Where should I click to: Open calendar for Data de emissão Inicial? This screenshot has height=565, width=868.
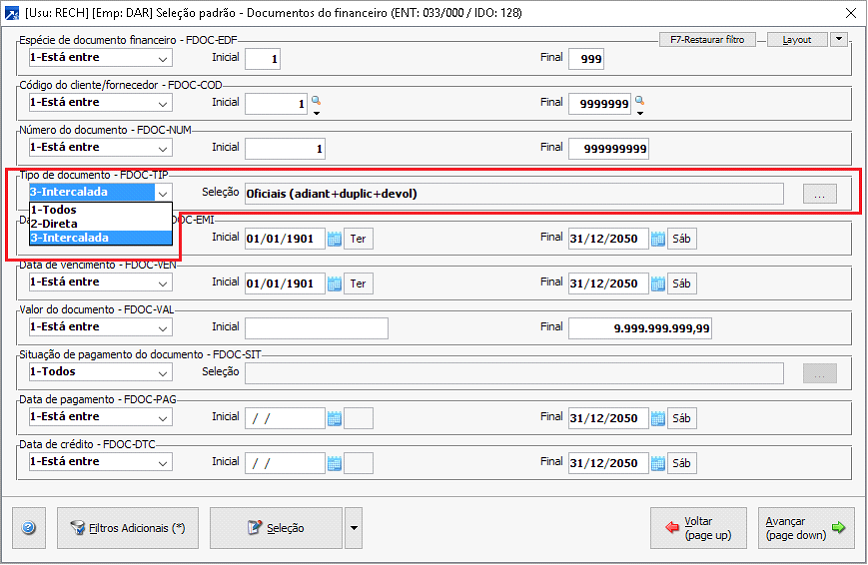[334, 239]
